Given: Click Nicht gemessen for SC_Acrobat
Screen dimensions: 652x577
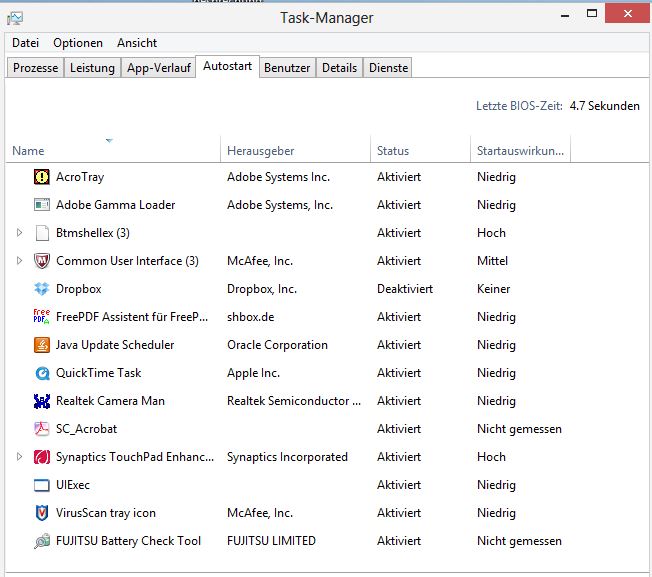Looking at the screenshot, I should [x=519, y=429].
